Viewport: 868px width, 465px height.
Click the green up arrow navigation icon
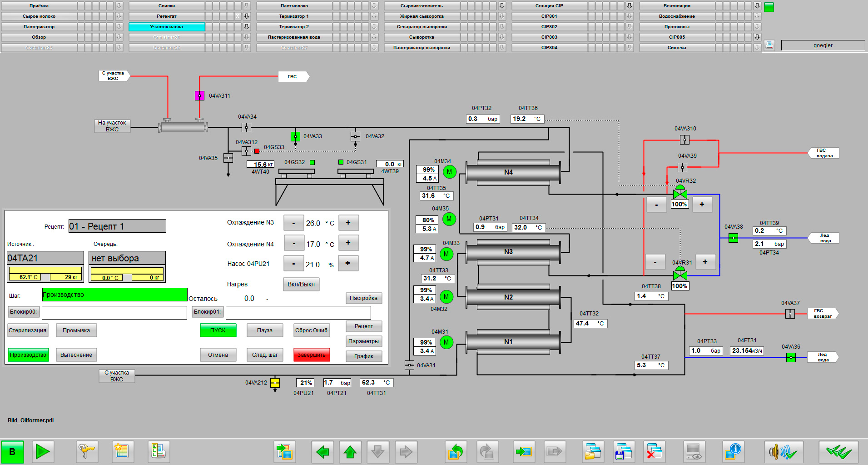(x=350, y=452)
